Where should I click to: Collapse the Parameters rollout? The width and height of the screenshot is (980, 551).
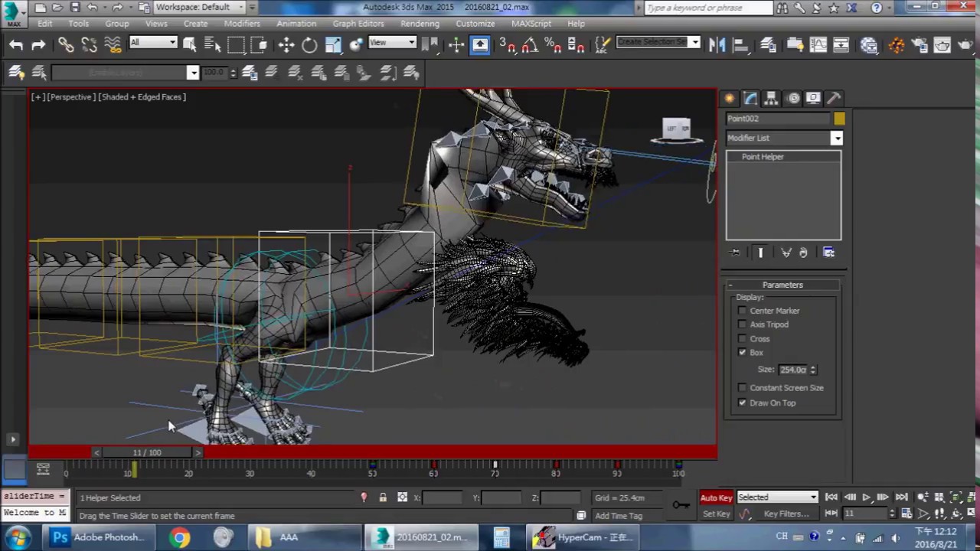[x=782, y=285]
